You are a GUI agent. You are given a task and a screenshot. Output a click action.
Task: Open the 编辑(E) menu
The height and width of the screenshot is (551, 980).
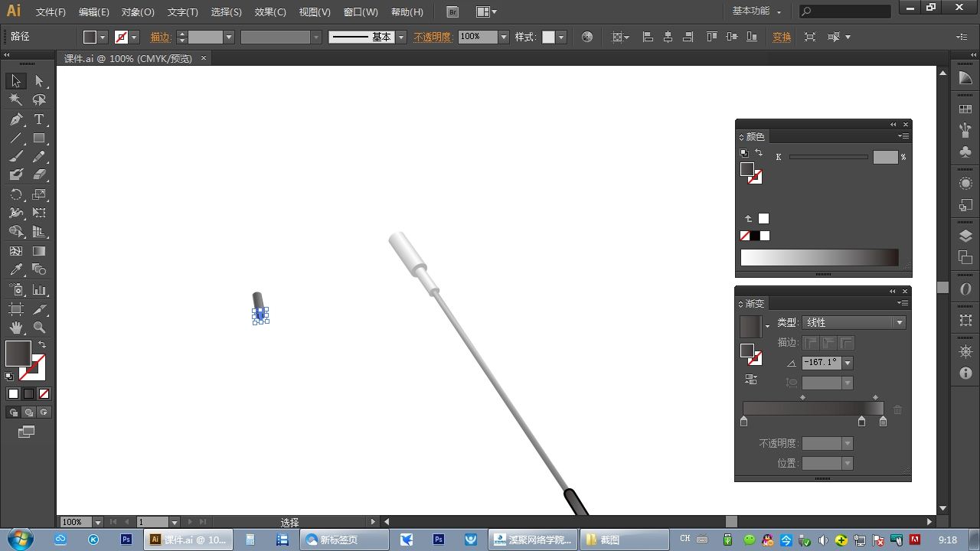(x=94, y=12)
